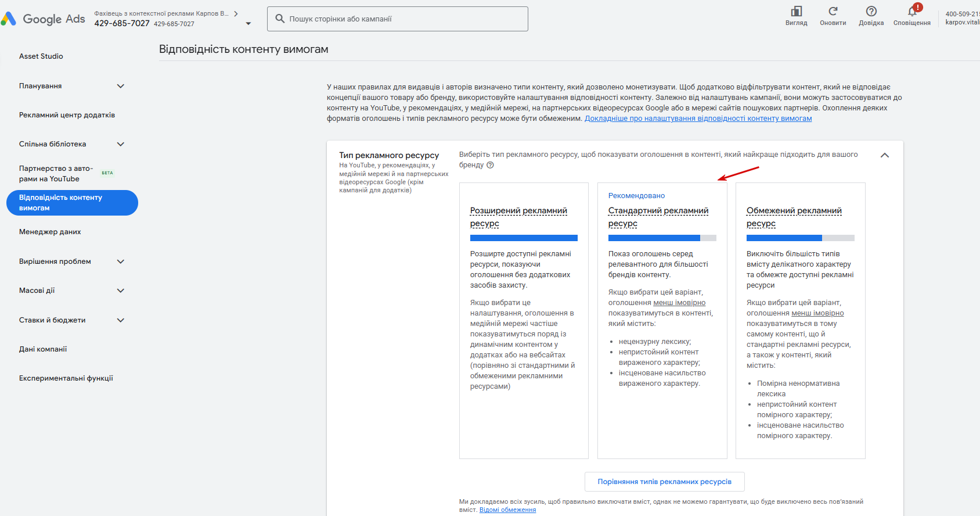This screenshot has width=980, height=516.
Task: Click the Оновити refresh icon
Action: (x=833, y=11)
